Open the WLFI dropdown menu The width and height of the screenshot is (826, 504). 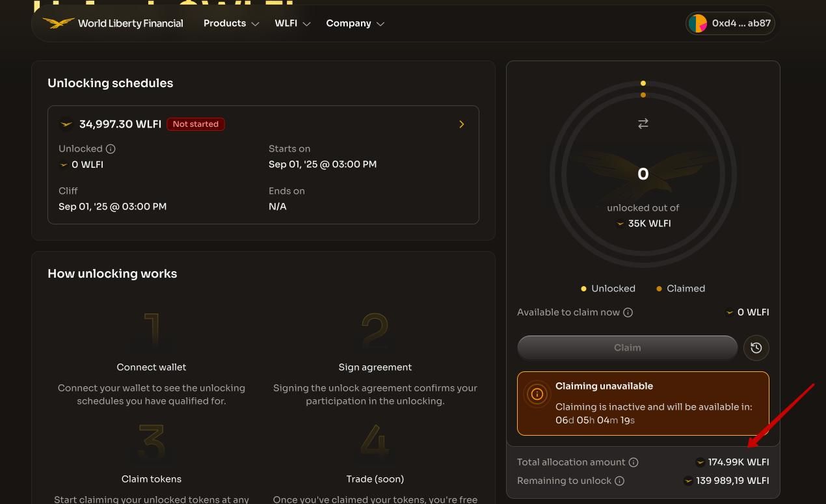click(292, 23)
